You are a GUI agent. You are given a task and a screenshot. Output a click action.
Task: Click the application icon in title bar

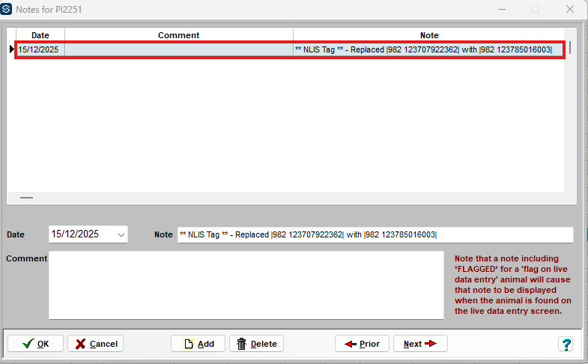tap(7, 9)
